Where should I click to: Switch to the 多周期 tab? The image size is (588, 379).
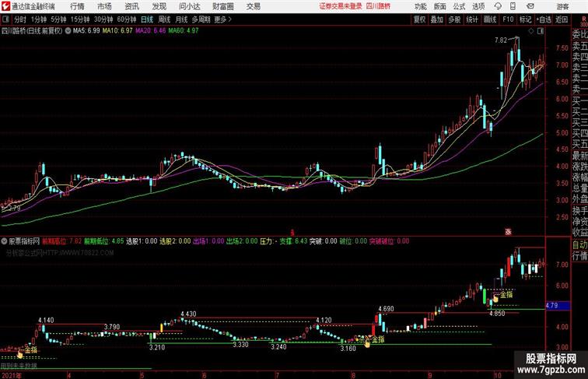pyautogui.click(x=201, y=19)
